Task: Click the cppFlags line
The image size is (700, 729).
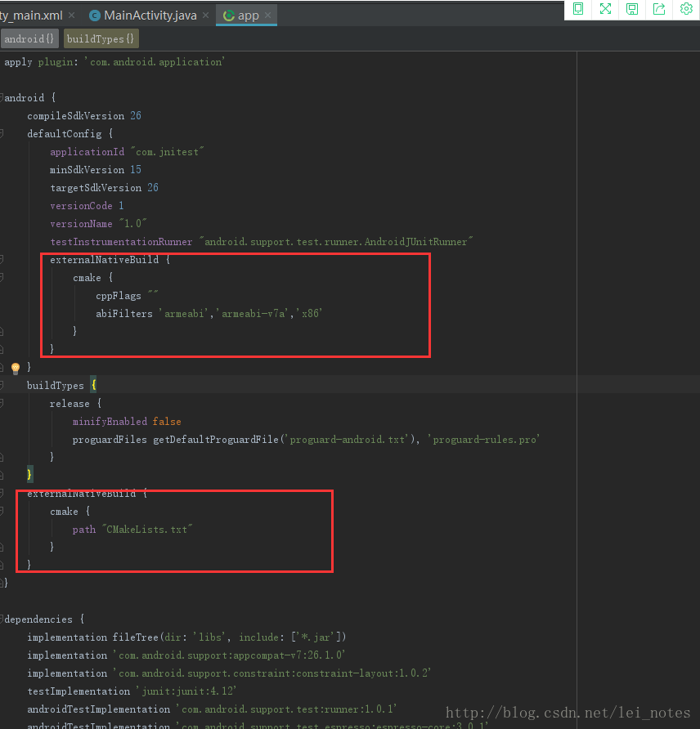Action: [x=127, y=296]
